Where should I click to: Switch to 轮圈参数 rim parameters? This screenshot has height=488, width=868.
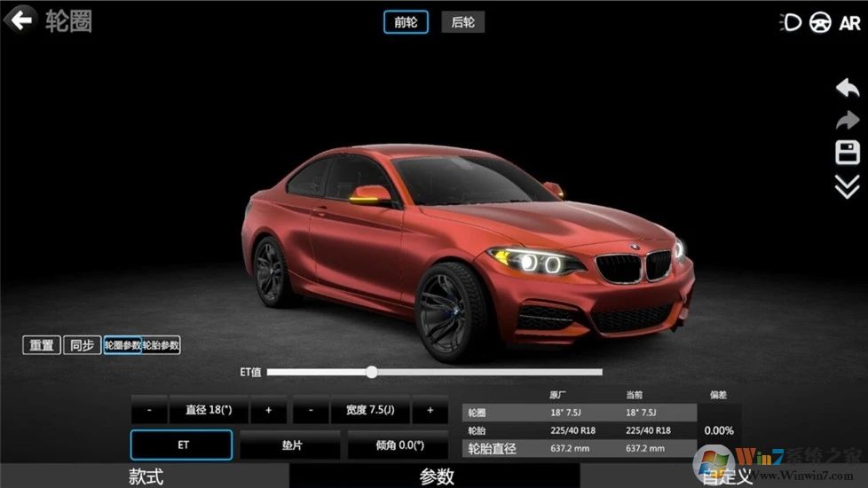[122, 345]
